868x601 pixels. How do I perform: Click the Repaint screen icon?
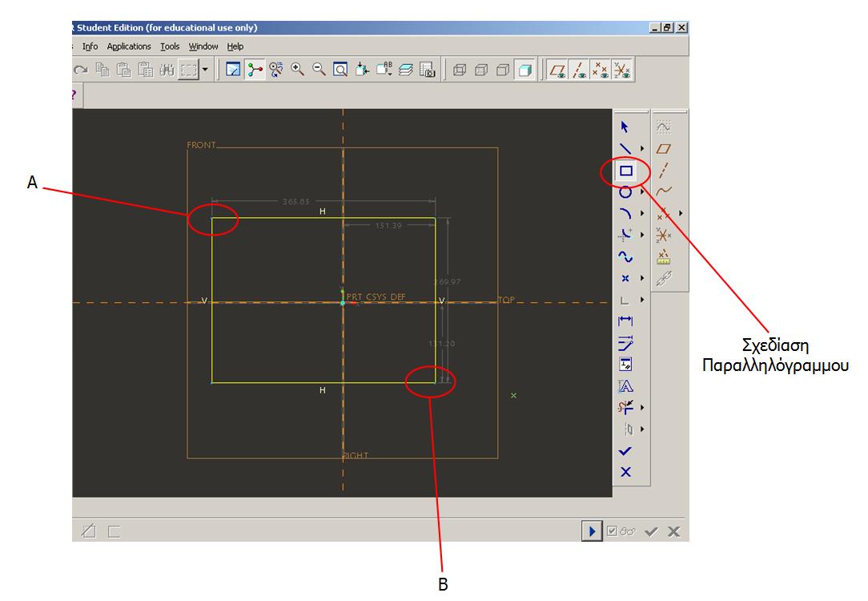point(233,70)
